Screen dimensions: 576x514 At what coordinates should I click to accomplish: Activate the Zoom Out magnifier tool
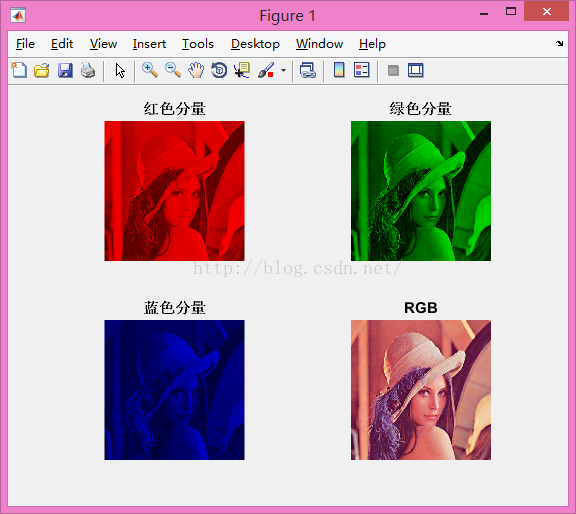click(x=173, y=70)
